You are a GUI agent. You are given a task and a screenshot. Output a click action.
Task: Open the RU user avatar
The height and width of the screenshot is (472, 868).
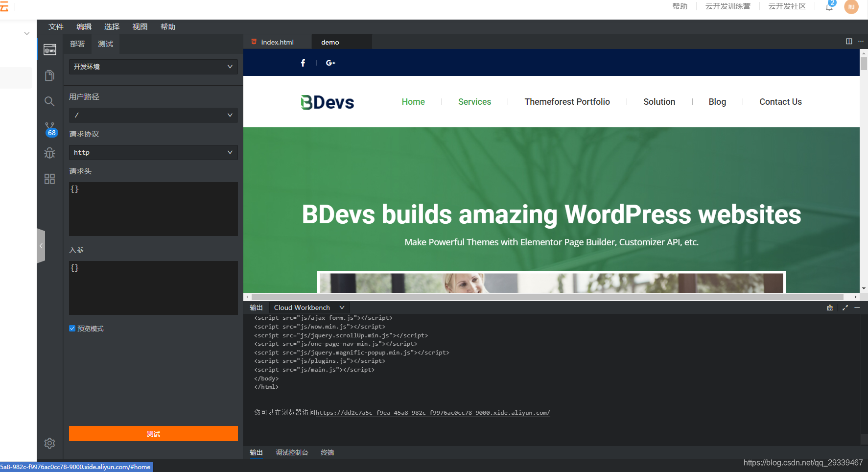point(851,7)
